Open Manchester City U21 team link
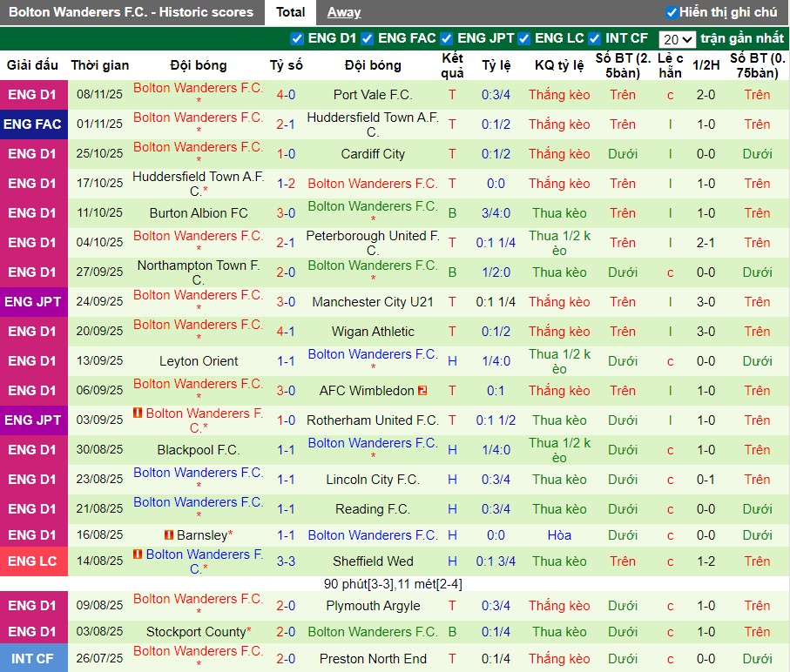Image resolution: width=790 pixels, height=672 pixels. 373,302
